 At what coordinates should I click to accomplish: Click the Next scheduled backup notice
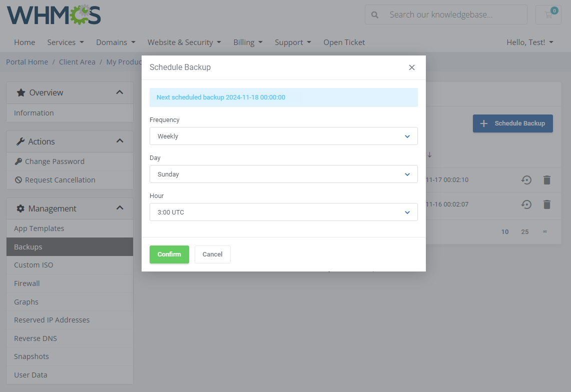click(x=283, y=97)
